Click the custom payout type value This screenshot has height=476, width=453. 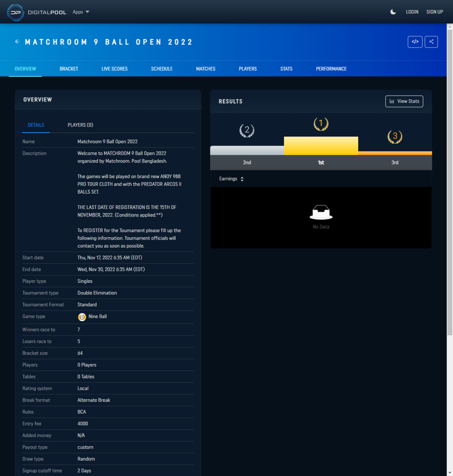[x=85, y=447]
